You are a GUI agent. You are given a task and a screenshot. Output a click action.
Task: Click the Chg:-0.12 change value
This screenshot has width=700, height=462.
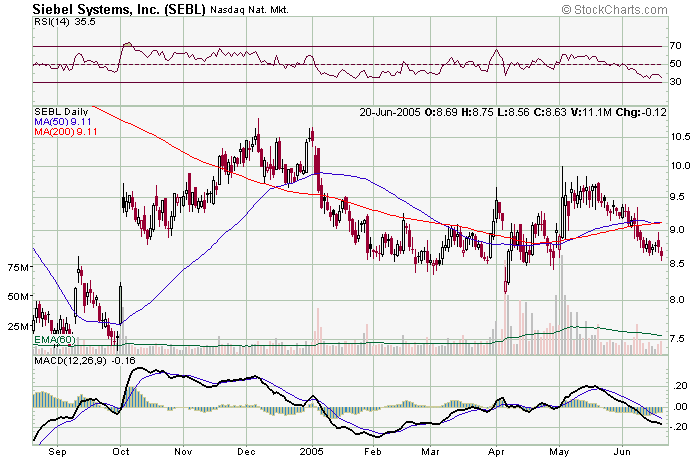point(641,112)
